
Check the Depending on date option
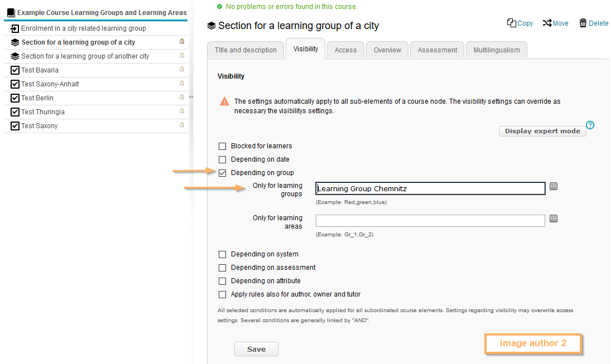point(222,159)
